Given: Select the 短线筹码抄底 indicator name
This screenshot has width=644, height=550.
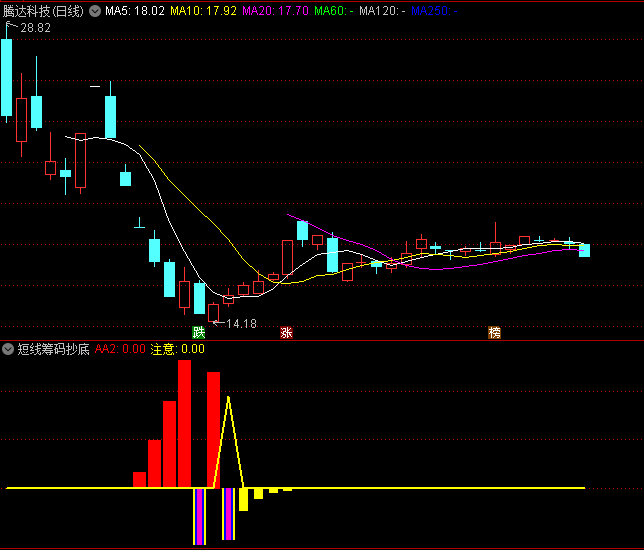Looking at the screenshot, I should (53, 349).
